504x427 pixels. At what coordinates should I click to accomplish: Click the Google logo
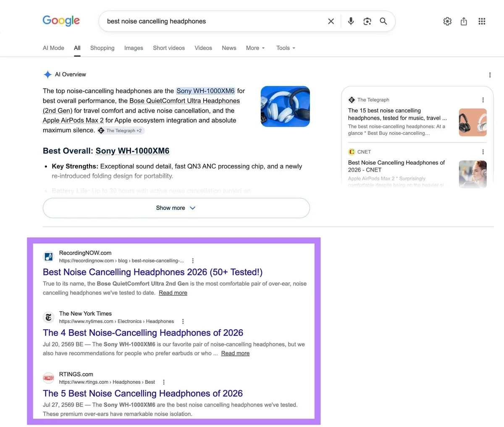click(x=61, y=21)
